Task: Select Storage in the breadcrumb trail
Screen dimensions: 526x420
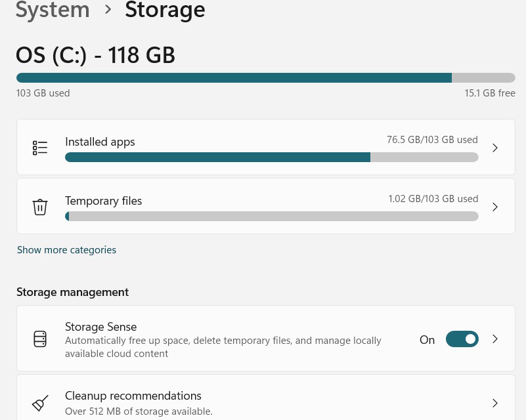Action: click(x=165, y=10)
